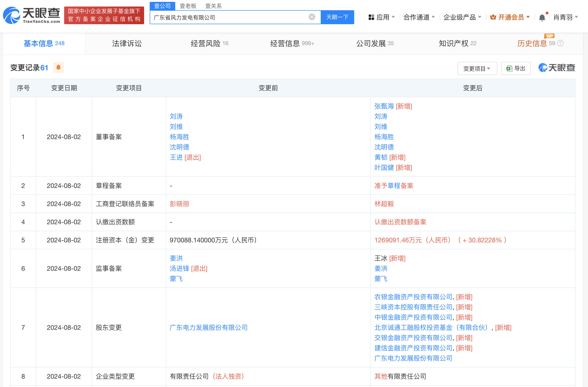Screen dimensions: 588x387
Task: Click the Excel icon on 导出 button
Action: point(509,69)
